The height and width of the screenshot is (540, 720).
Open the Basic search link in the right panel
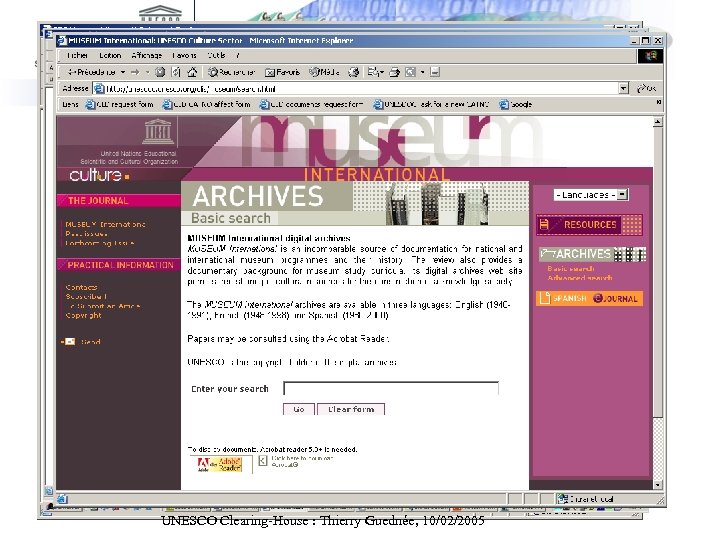tap(571, 269)
